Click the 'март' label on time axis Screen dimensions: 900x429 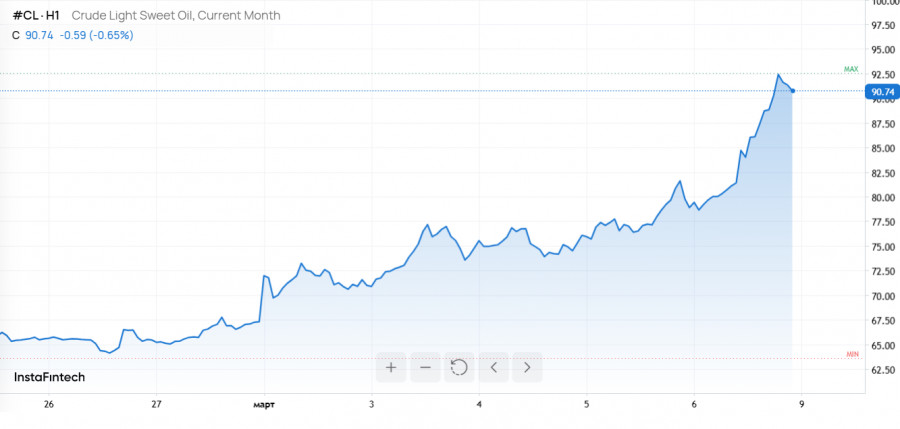pyautogui.click(x=263, y=404)
